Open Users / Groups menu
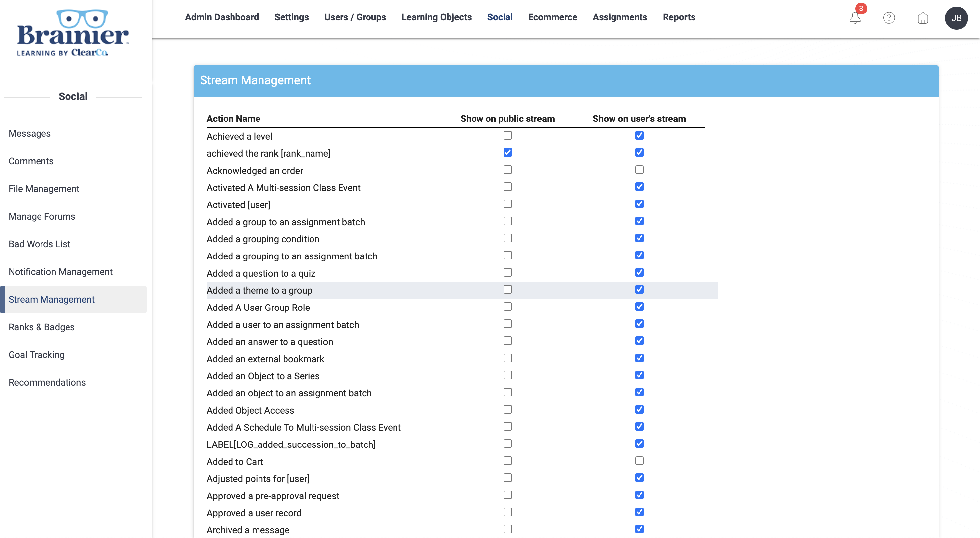Image resolution: width=980 pixels, height=538 pixels. (355, 17)
